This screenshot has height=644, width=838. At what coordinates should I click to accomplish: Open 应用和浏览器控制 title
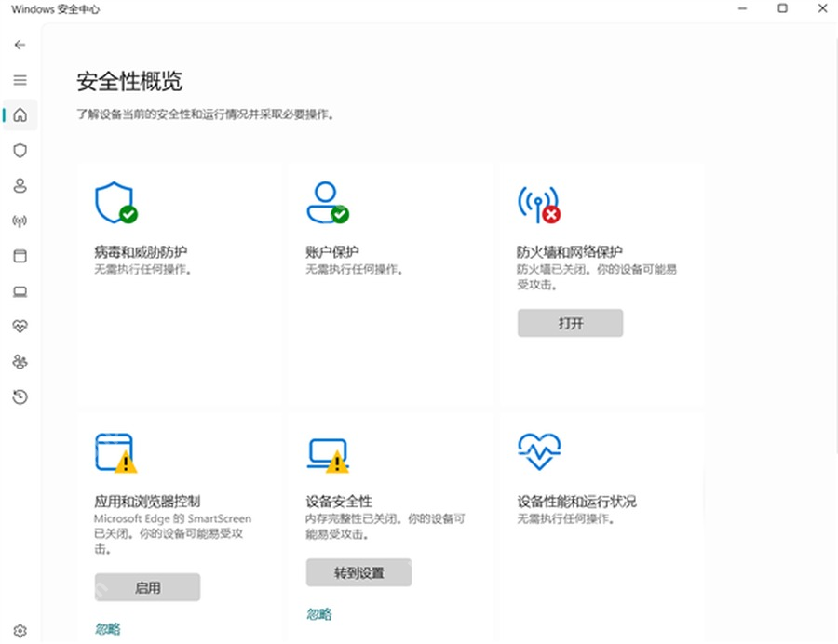point(147,502)
